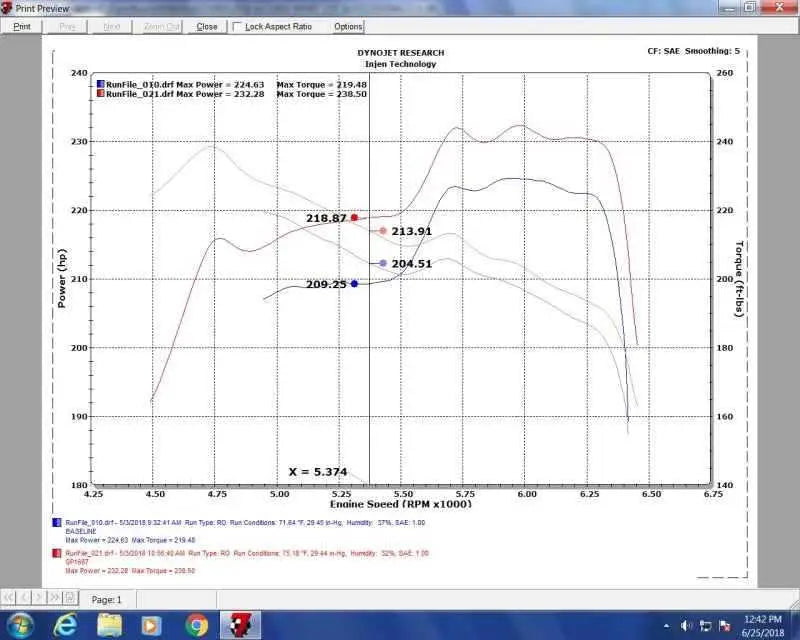Enable the Lock Aspect Ratio checkbox
Image resolution: width=800 pixels, height=640 pixels.
click(238, 27)
